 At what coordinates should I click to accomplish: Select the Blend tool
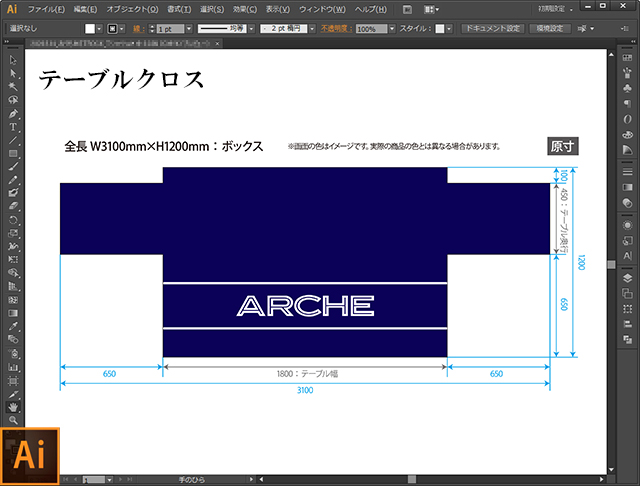[x=13, y=340]
